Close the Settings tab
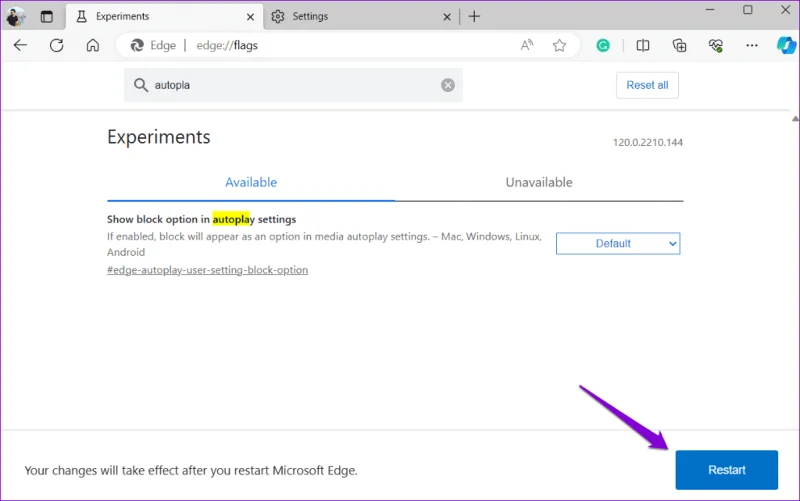 tap(447, 17)
